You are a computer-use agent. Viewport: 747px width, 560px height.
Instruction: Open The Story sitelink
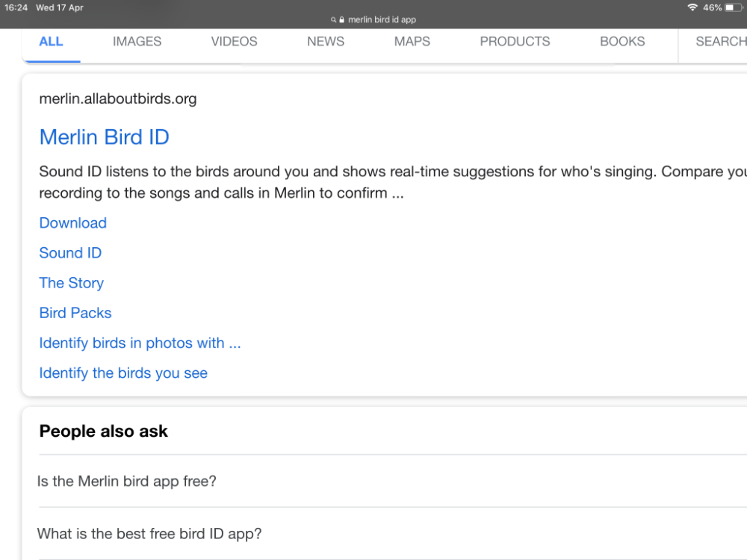(72, 283)
